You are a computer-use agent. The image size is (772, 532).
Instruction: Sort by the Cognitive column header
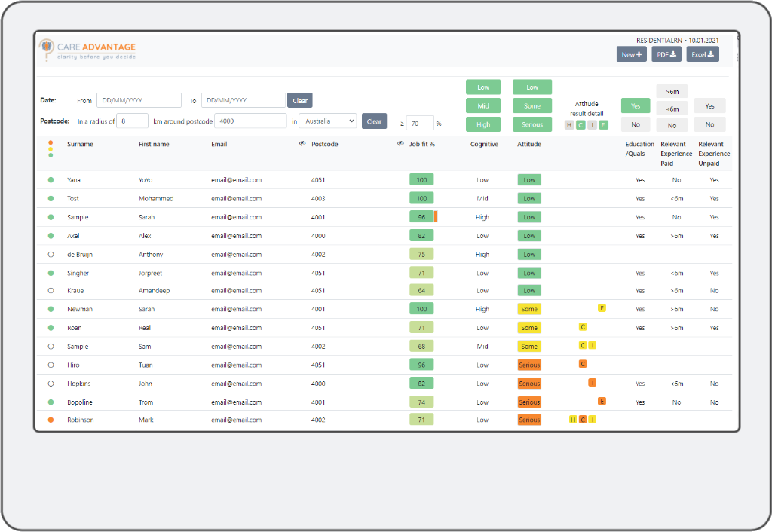485,144
